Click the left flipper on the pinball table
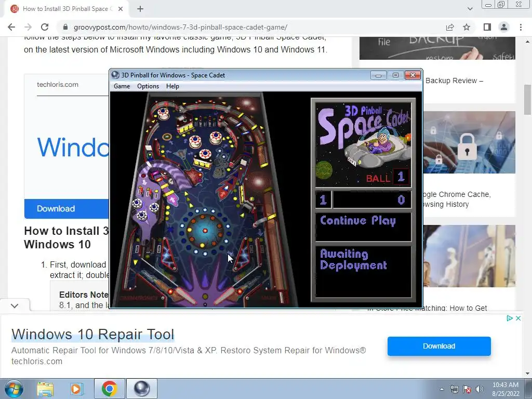The image size is (532, 399). (x=182, y=296)
